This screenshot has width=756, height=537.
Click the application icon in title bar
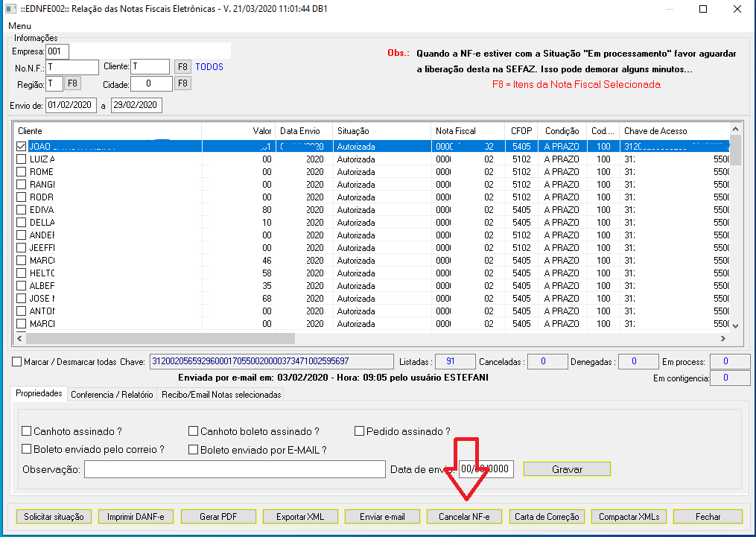pyautogui.click(x=11, y=9)
